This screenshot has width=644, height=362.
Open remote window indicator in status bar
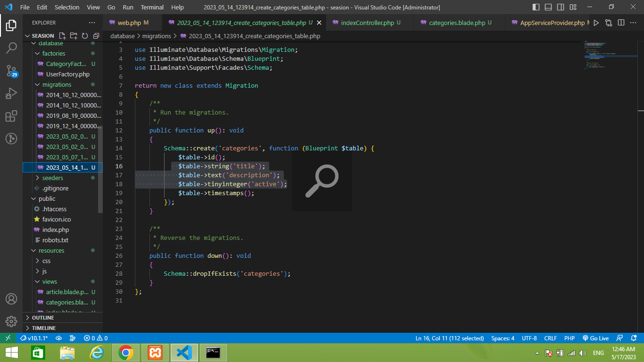8,338
